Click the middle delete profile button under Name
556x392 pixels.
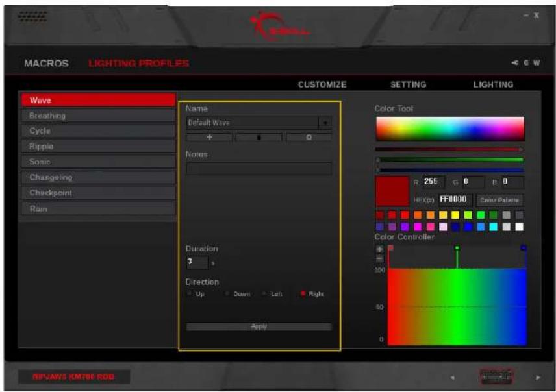259,137
